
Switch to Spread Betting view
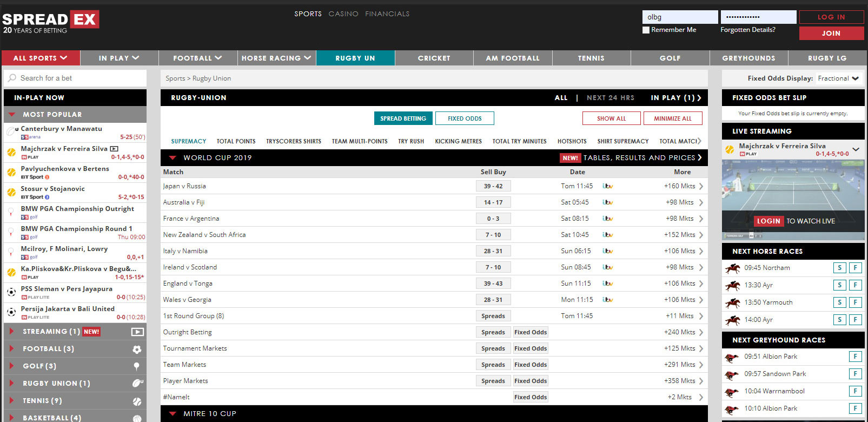403,118
